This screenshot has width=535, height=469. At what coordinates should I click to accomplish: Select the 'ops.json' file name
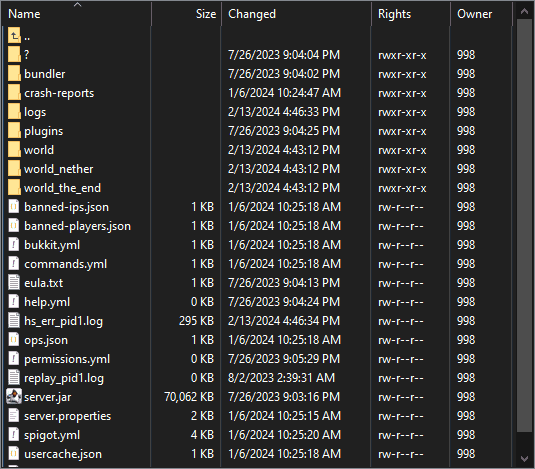point(46,340)
